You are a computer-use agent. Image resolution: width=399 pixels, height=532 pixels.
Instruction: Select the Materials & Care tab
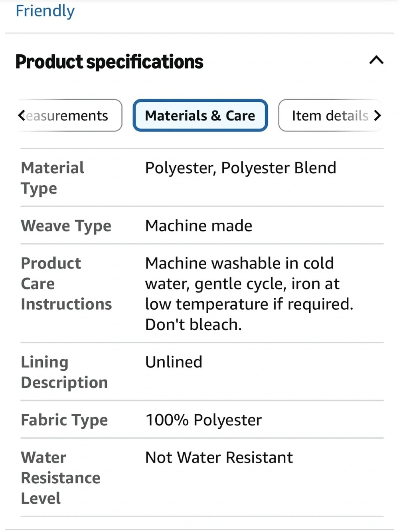tap(200, 115)
